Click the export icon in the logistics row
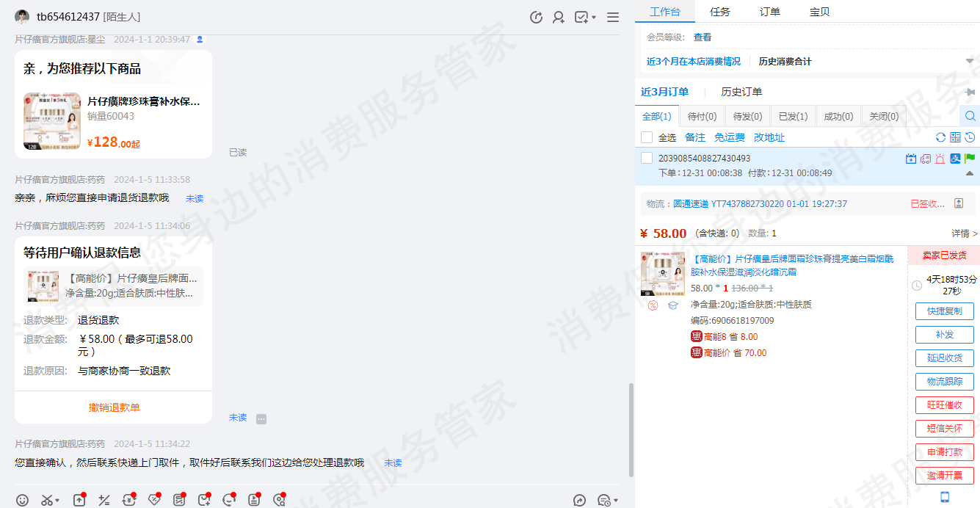The image size is (980, 508). 959,203
